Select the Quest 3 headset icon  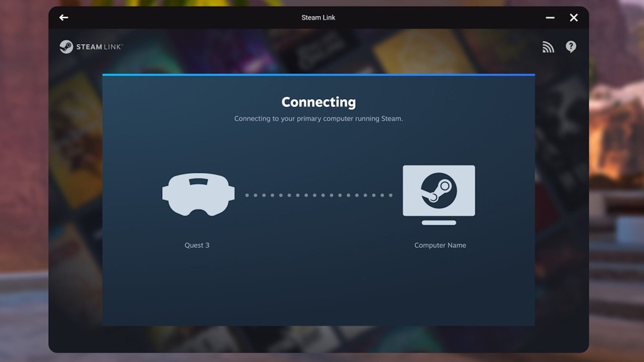coord(198,194)
